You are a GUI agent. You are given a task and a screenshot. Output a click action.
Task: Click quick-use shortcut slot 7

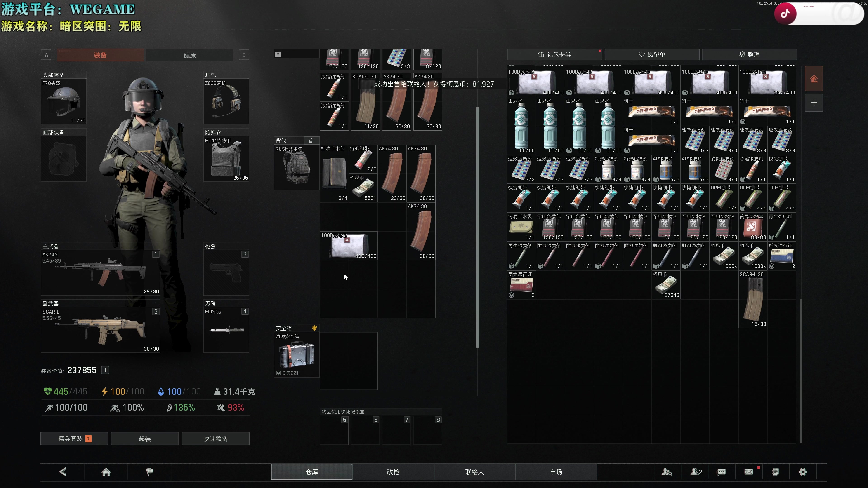coord(396,430)
